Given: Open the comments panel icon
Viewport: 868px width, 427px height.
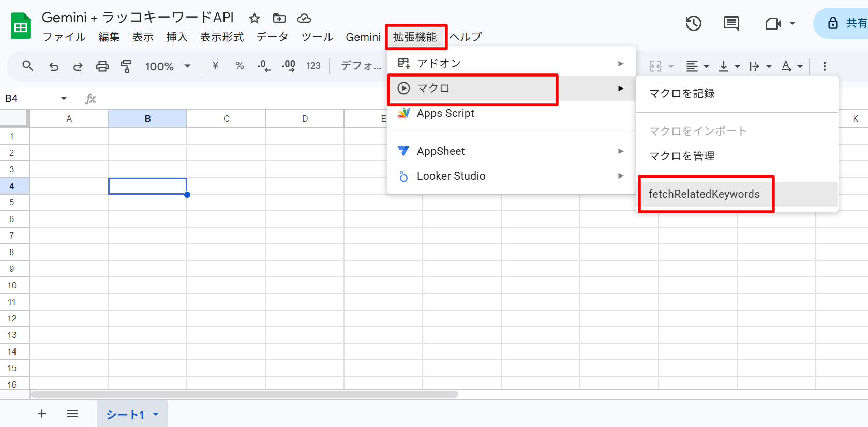Looking at the screenshot, I should point(731,23).
